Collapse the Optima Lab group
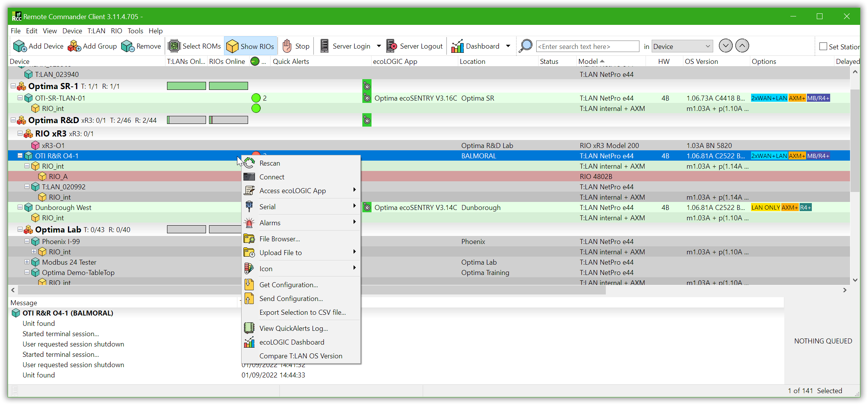 point(20,229)
